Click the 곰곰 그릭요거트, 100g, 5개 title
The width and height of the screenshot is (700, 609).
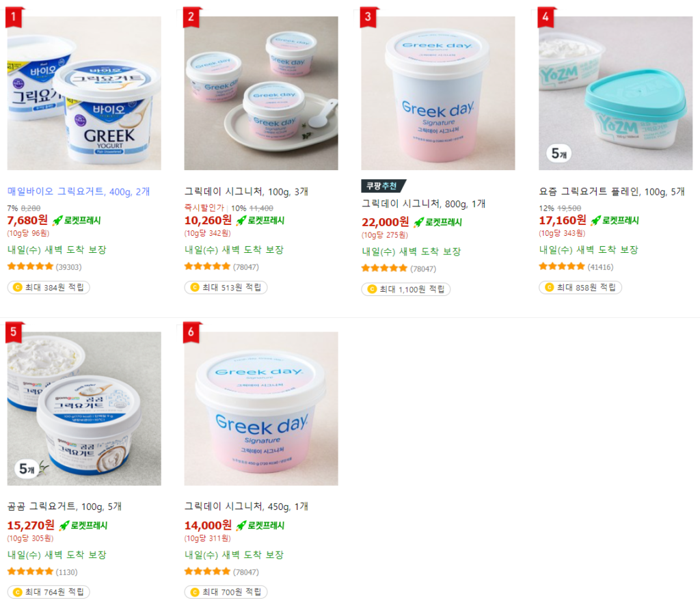coord(64,506)
